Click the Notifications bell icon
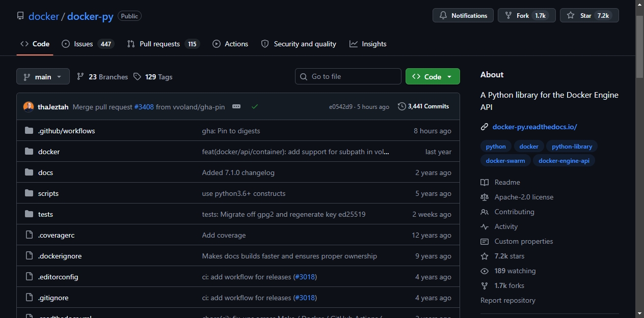This screenshot has width=644, height=318. coord(443,16)
